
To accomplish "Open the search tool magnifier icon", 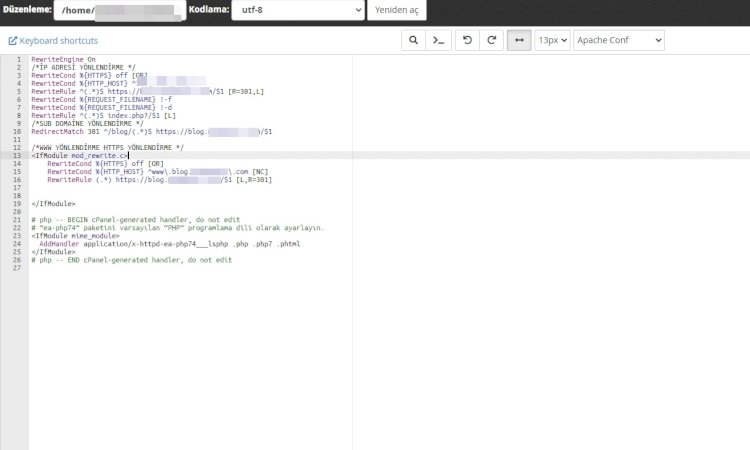I will pos(413,40).
